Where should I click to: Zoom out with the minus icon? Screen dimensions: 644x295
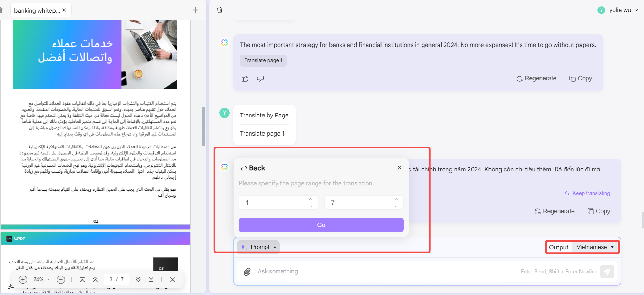click(61, 279)
